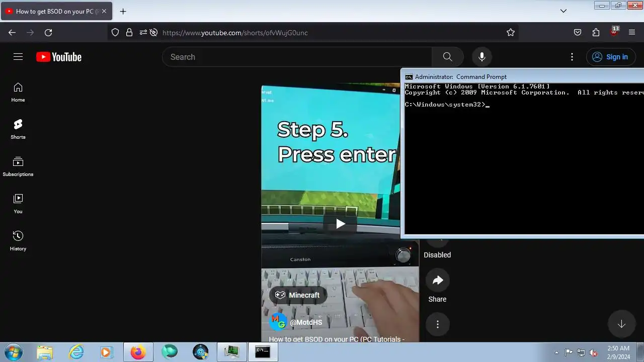Screen dimensions: 644x362
Task: Click the Disabled label beside the video
Action: [437, 255]
